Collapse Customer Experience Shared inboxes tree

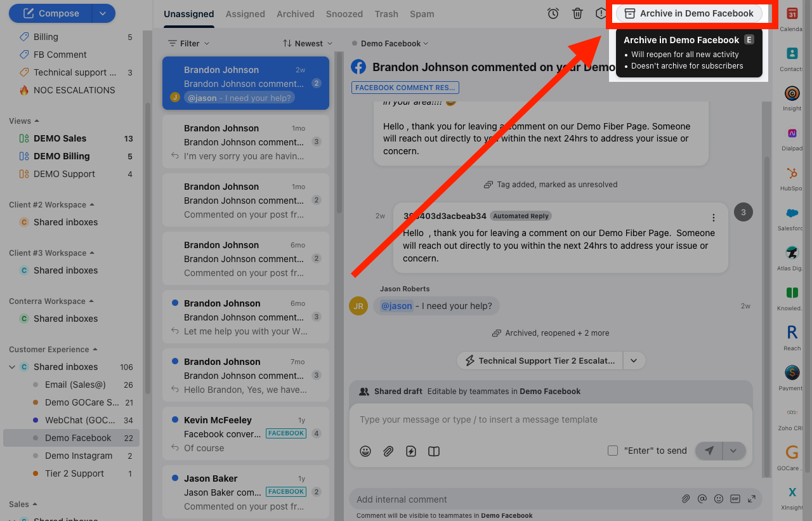12,367
